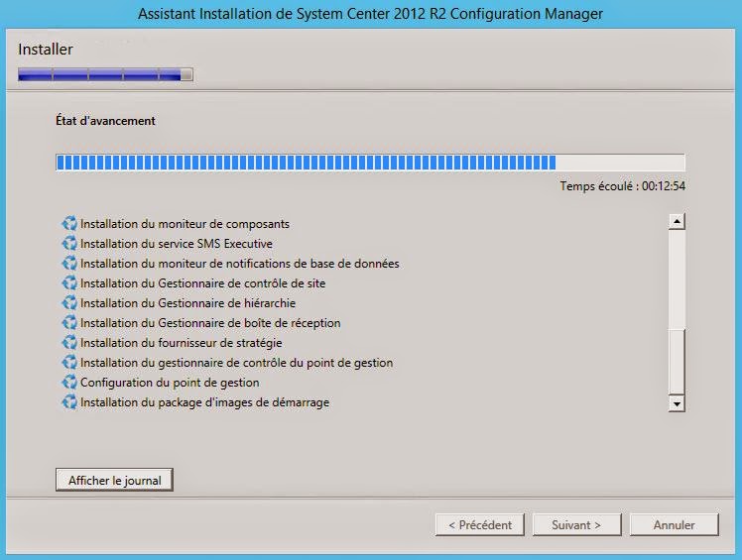Cancel installation with Annuler button
Image resolution: width=742 pixels, height=560 pixels.
(674, 525)
